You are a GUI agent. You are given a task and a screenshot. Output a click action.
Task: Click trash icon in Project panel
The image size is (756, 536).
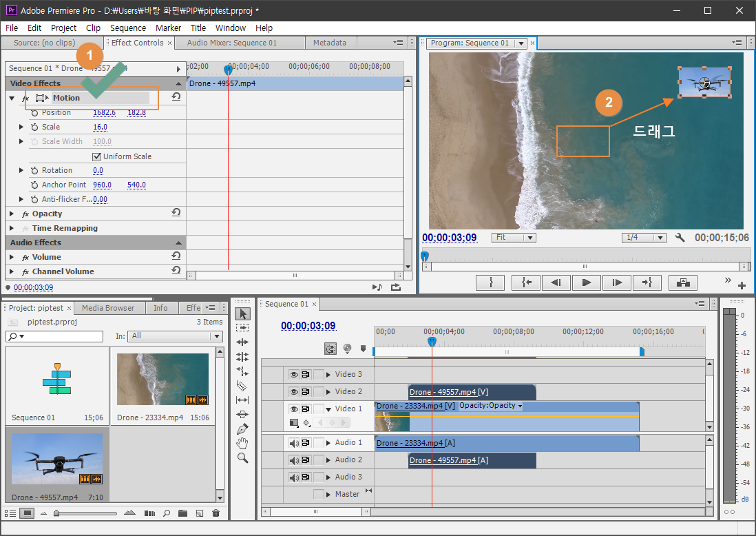pyautogui.click(x=216, y=513)
